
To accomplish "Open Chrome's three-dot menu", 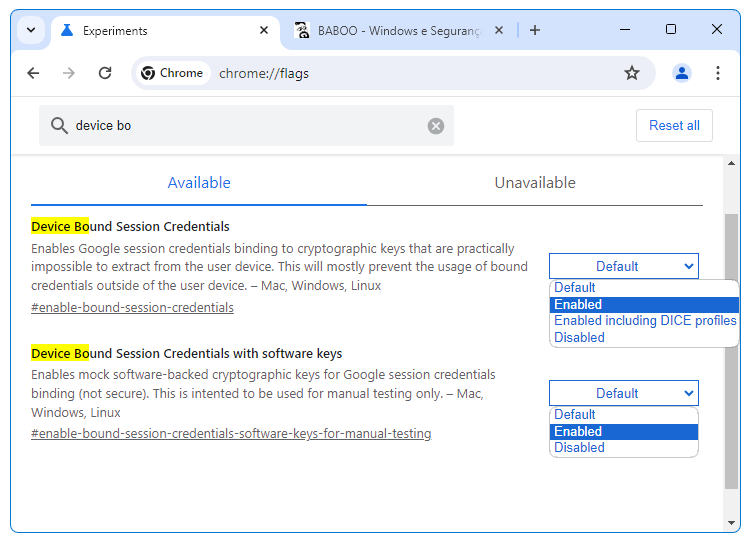I will coord(717,73).
